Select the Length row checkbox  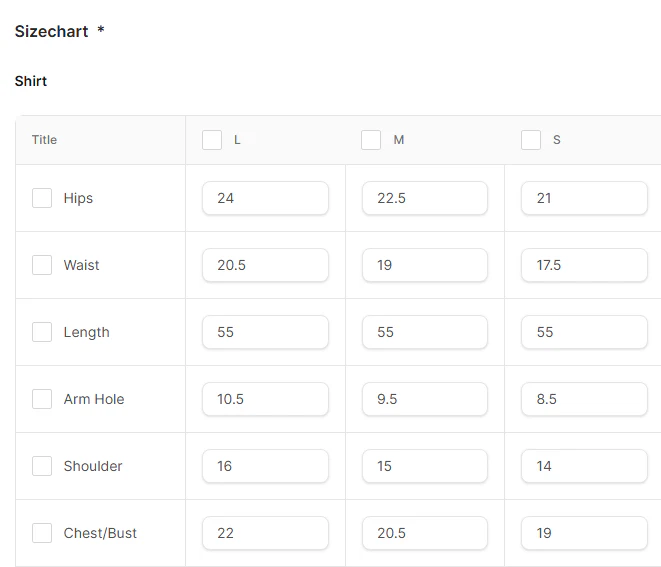[x=42, y=332]
